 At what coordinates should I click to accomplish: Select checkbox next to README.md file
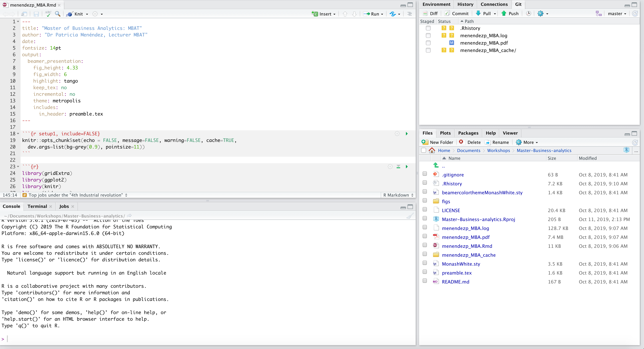[x=425, y=281]
